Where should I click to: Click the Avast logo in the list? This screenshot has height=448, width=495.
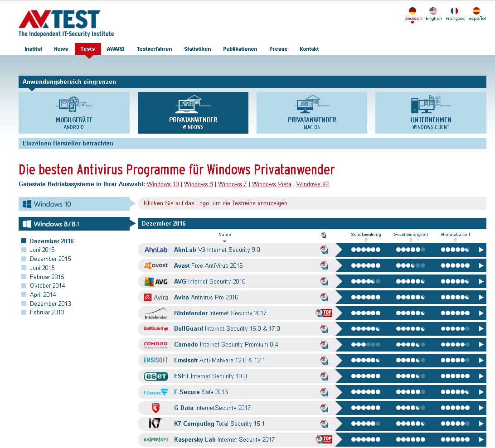click(x=155, y=265)
